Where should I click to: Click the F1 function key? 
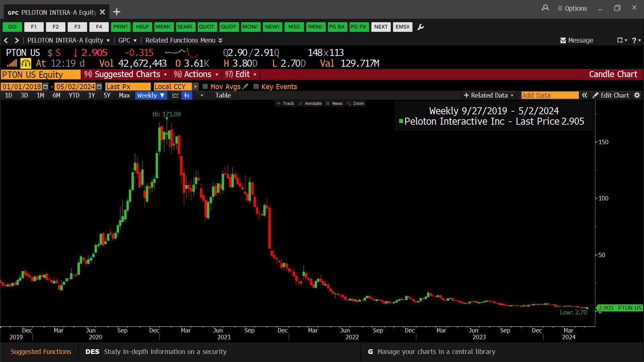(x=34, y=27)
